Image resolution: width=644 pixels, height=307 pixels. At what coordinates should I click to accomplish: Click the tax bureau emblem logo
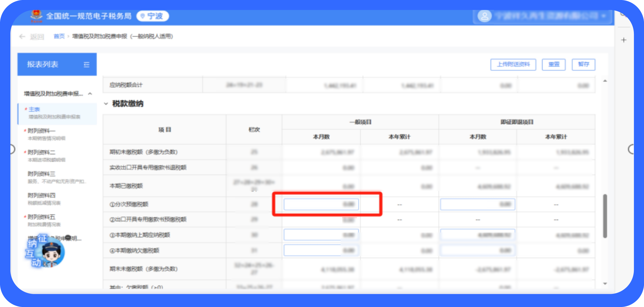tap(36, 16)
